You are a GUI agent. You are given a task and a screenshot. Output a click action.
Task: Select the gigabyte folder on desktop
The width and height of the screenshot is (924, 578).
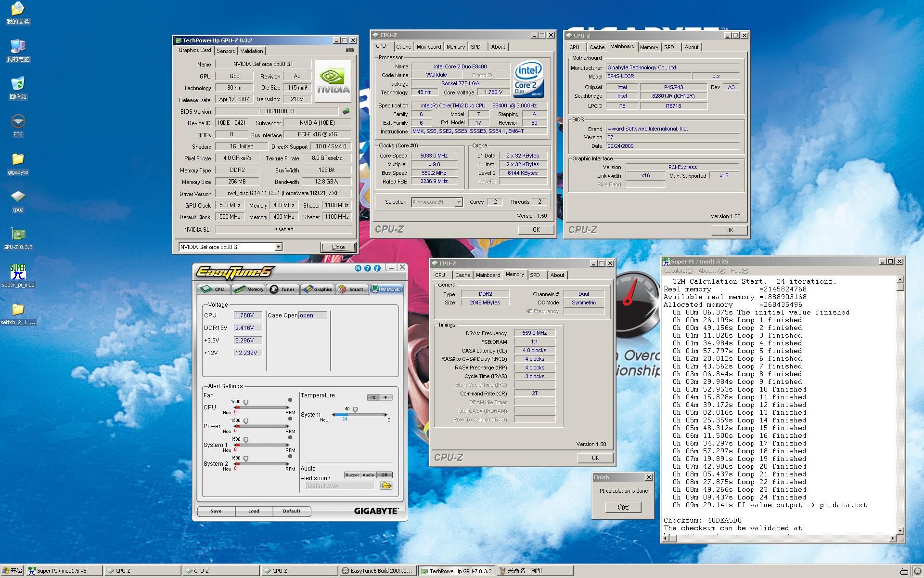pyautogui.click(x=18, y=163)
